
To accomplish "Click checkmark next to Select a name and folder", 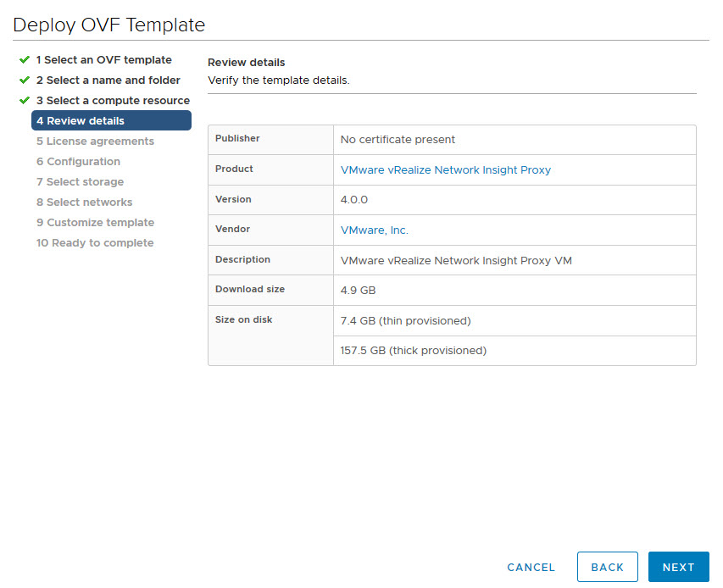I will [25, 80].
